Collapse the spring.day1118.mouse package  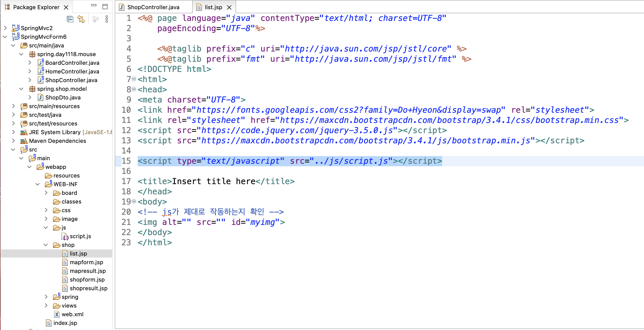tap(21, 54)
